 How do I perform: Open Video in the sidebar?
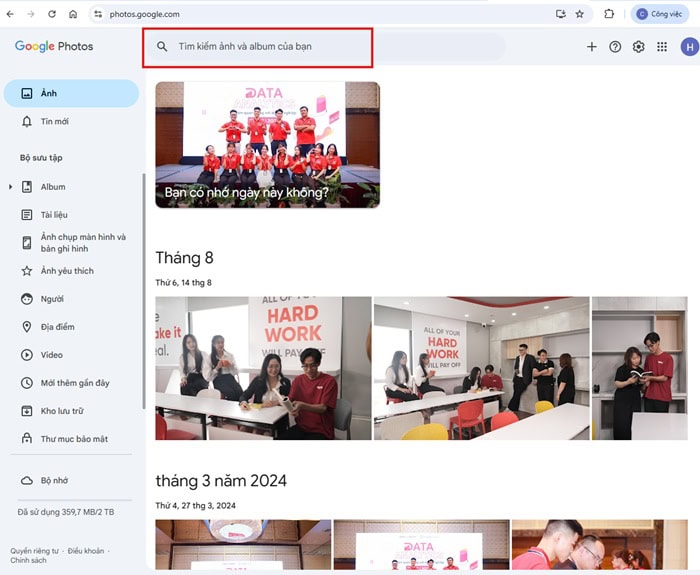pos(71,355)
